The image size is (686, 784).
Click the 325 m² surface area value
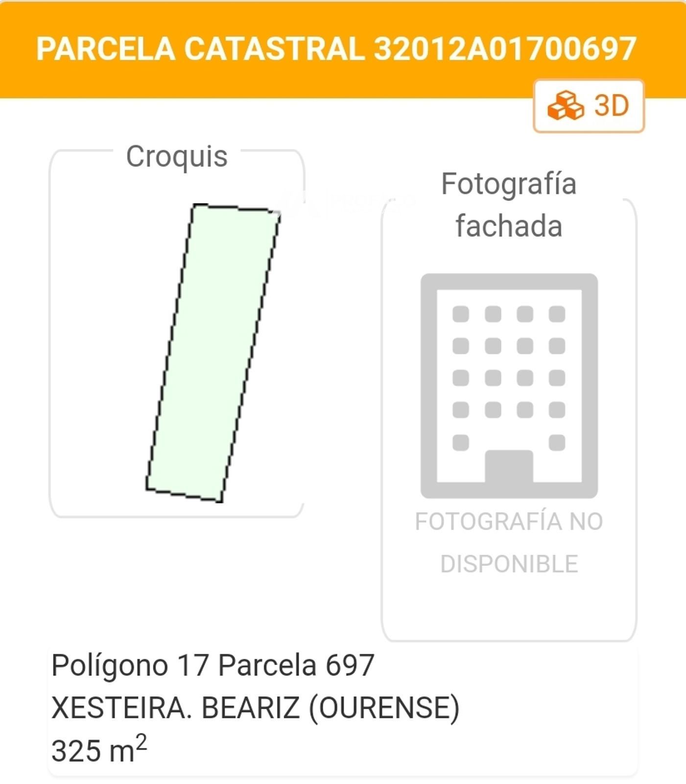(x=99, y=750)
